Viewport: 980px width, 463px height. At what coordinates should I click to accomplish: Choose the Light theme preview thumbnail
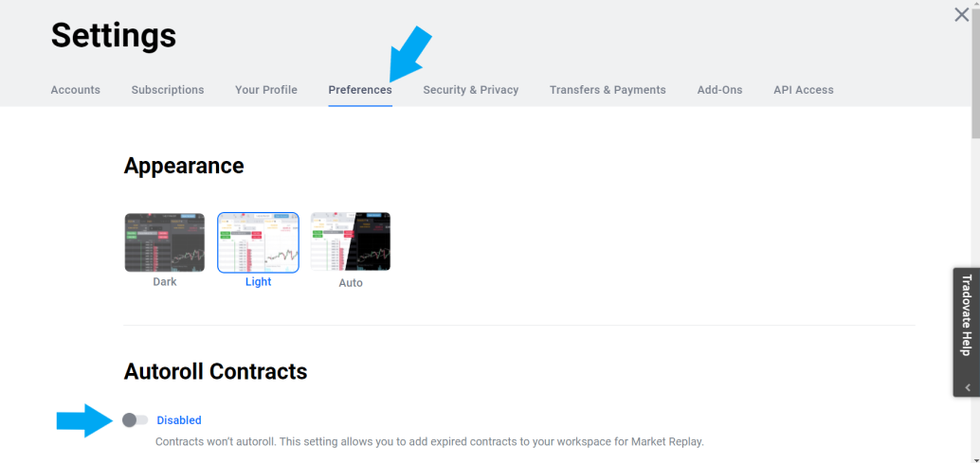pos(258,242)
